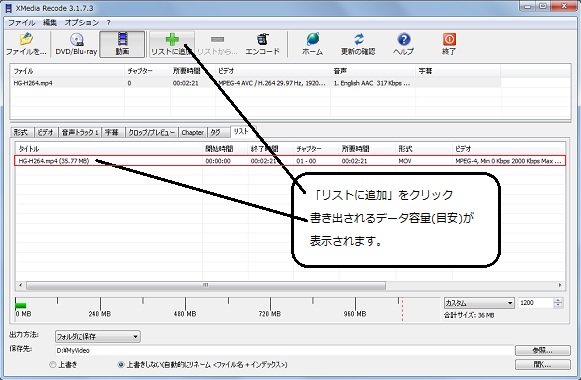Switch to the クロップ/プレビュー tab
This screenshot has width=581, height=380.
152,132
